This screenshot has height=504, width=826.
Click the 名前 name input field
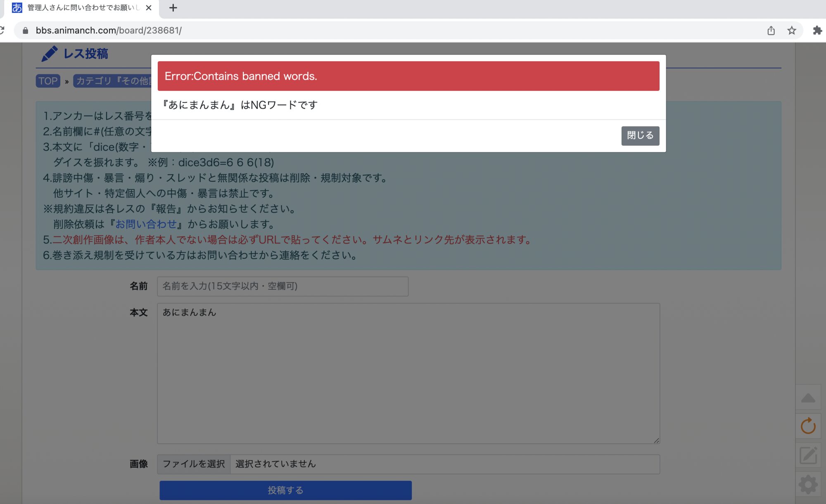(282, 286)
